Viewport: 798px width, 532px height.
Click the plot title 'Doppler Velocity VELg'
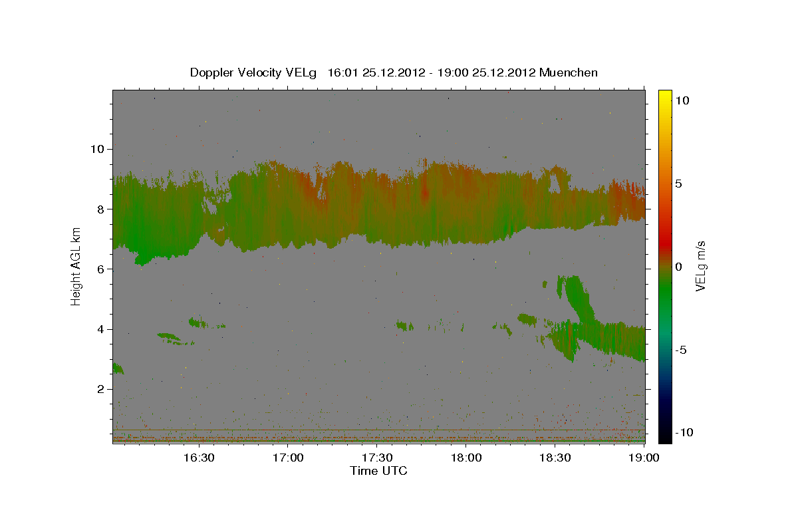(x=254, y=72)
